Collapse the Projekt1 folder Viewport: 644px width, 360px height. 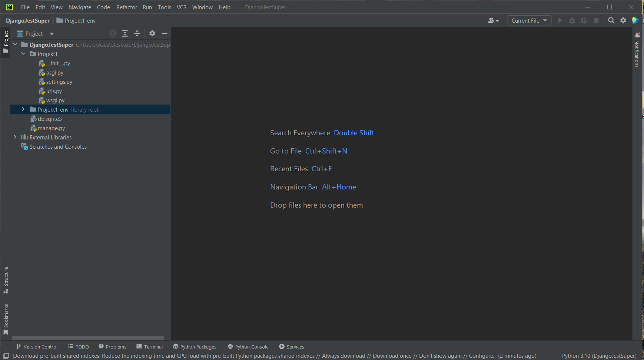pyautogui.click(x=23, y=54)
